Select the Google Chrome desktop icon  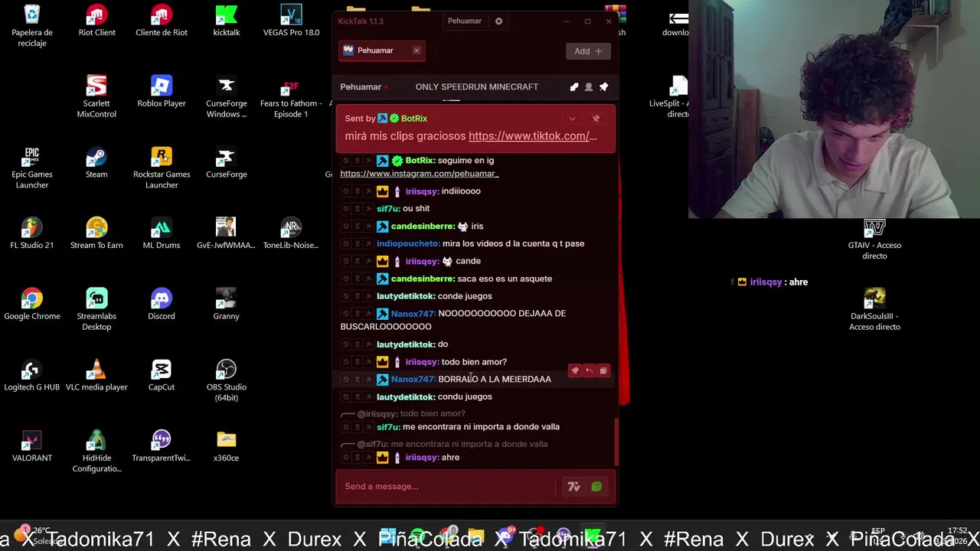coord(32,305)
